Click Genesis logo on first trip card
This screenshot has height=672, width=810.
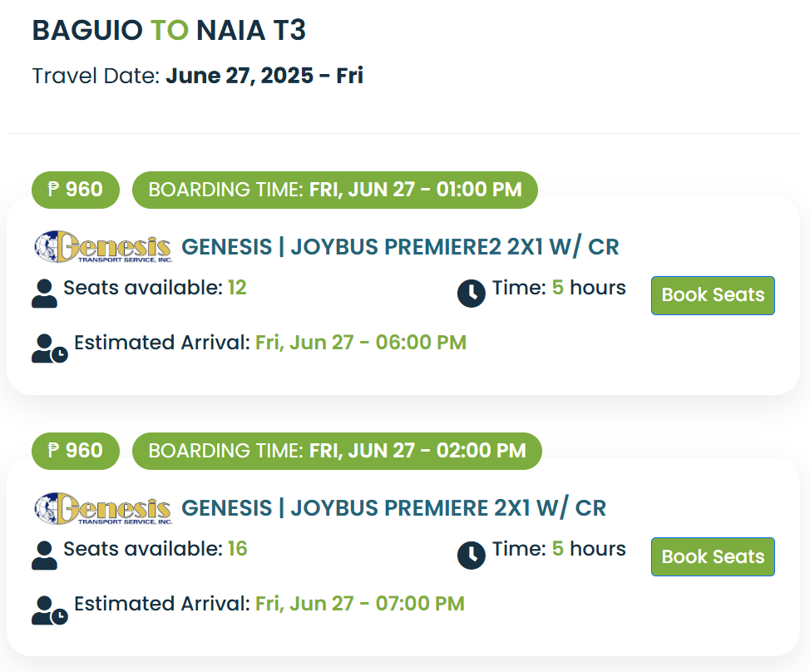(x=103, y=247)
